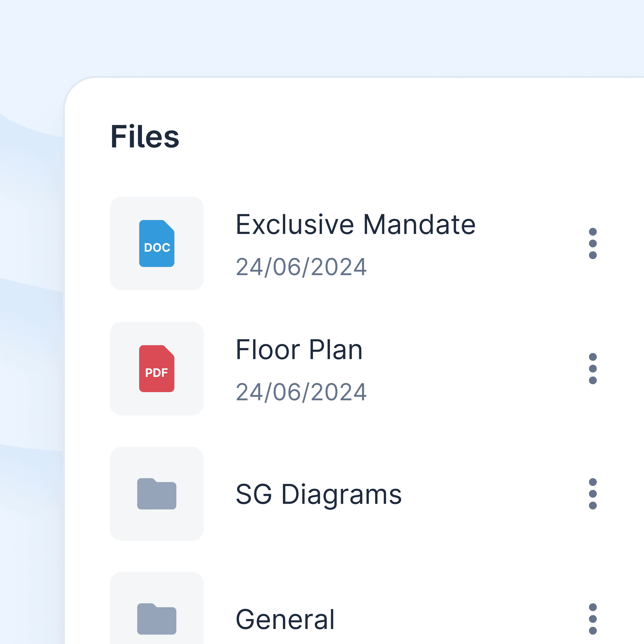Open three-dot menu for Floor Plan
This screenshot has width=644, height=644.
point(593,368)
